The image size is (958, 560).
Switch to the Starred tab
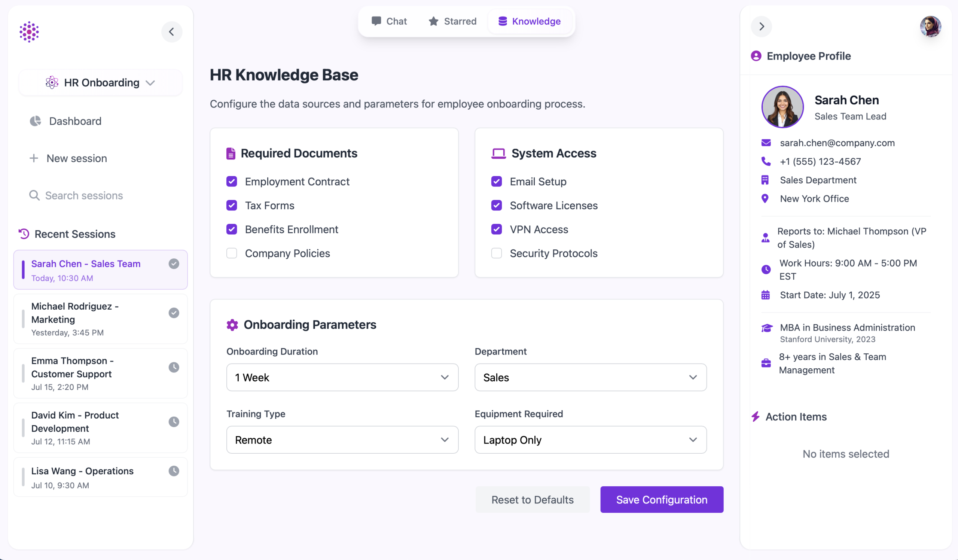click(x=452, y=21)
